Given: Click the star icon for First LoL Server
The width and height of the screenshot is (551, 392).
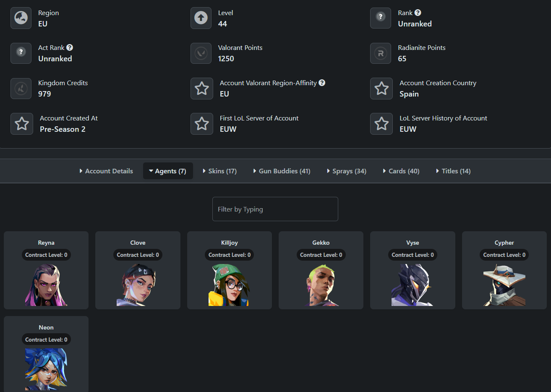Looking at the screenshot, I should 202,124.
